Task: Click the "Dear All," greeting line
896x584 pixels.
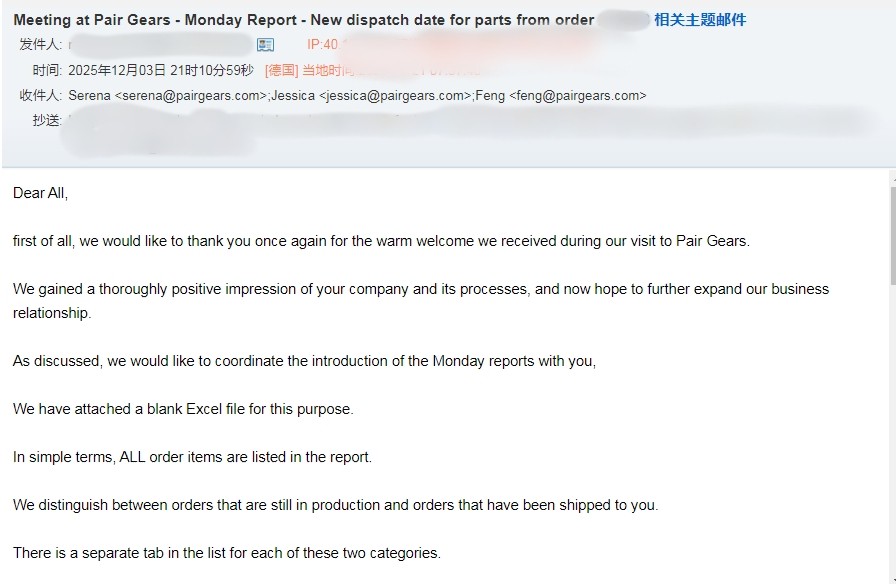Action: (x=40, y=193)
